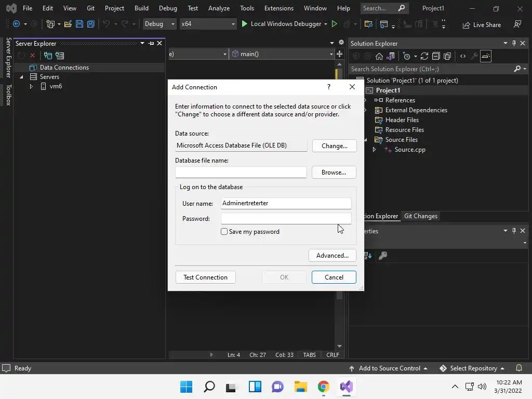Open the File menu
532x399 pixels.
pos(28,8)
